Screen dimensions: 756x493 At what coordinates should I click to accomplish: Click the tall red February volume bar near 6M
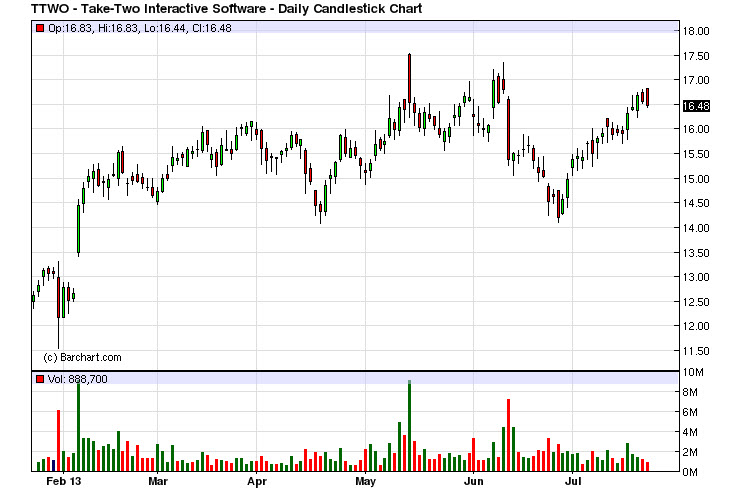tap(58, 440)
